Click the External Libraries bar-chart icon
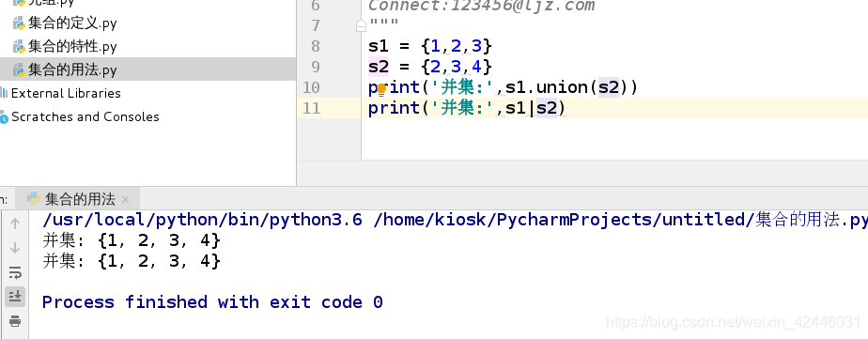This screenshot has height=339, width=868. pyautogui.click(x=4, y=93)
